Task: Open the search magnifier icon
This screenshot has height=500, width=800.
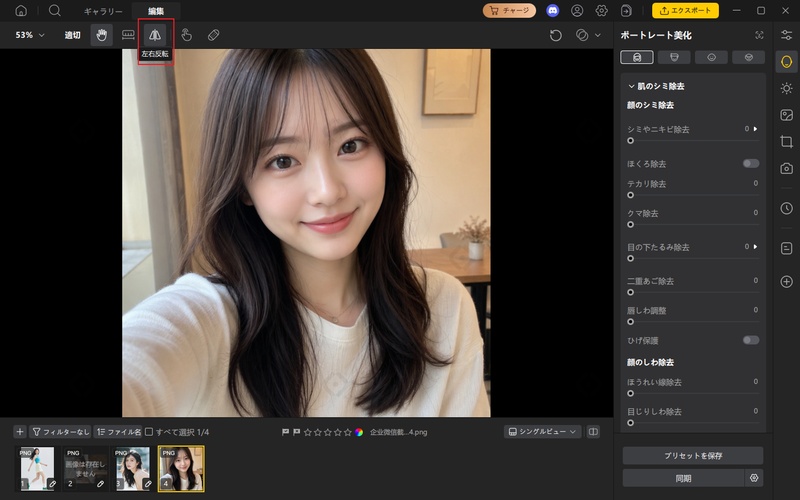Action: click(x=55, y=11)
